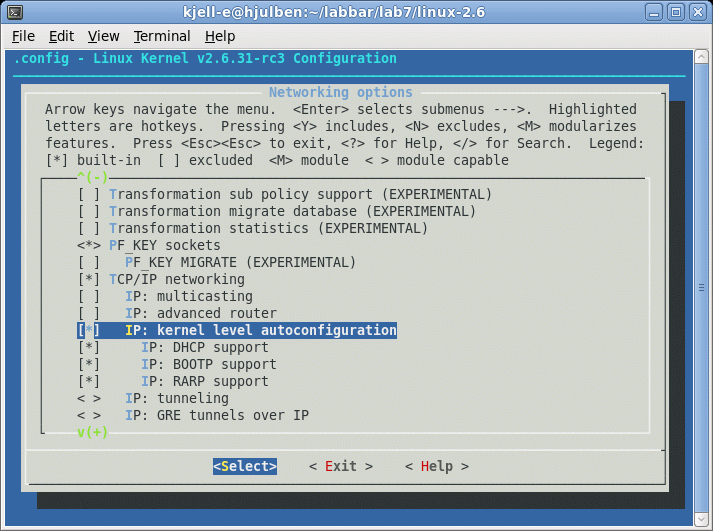This screenshot has width=713, height=531.
Task: Click the terminal icon in the title bar
Action: click(x=15, y=12)
